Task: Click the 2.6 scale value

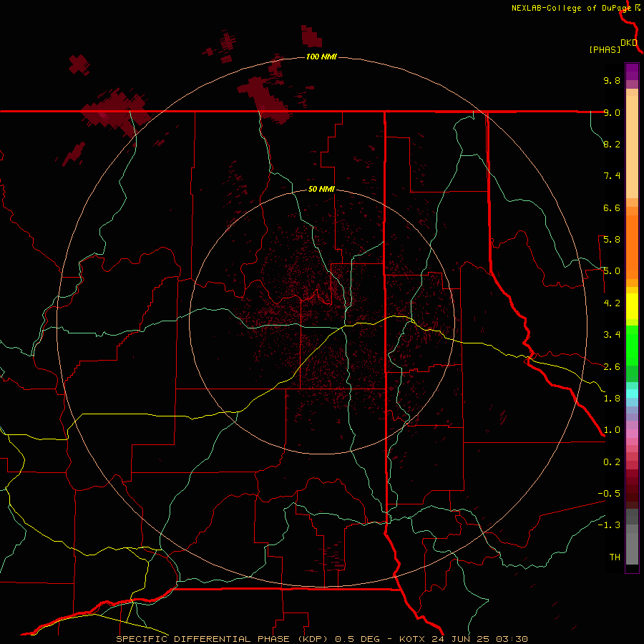Action: (x=612, y=367)
